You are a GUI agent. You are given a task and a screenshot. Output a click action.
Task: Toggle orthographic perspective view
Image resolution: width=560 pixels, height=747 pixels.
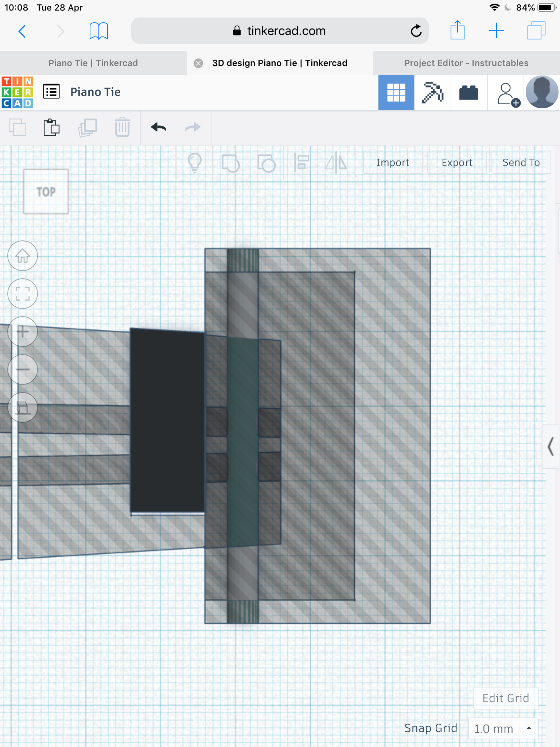23,407
